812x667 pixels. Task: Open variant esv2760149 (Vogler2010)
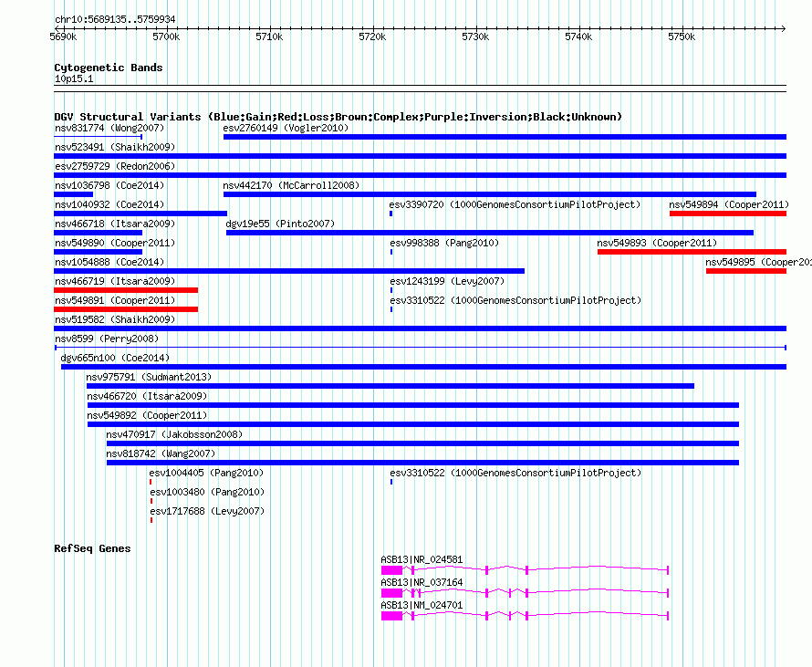(286, 128)
